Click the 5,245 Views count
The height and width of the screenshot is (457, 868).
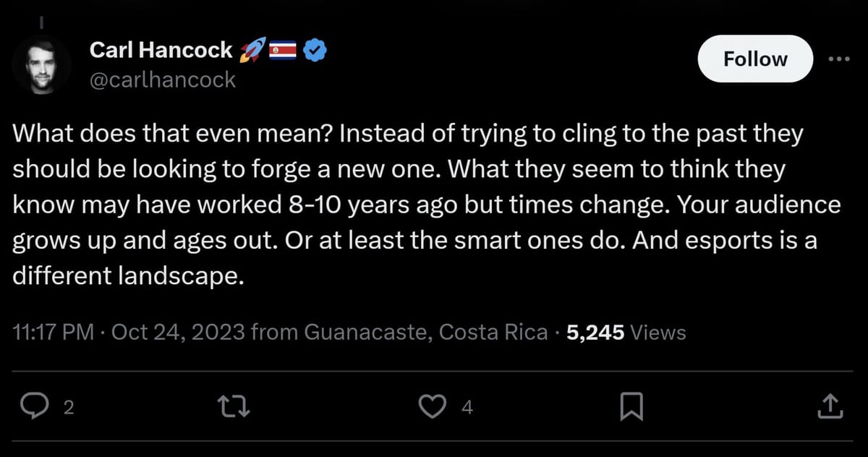coord(626,332)
